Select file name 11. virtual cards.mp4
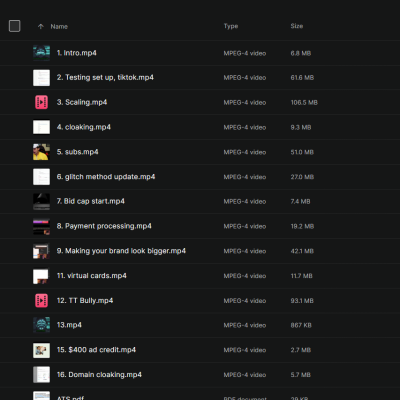Viewport: 400px width, 400px height. (x=92, y=276)
